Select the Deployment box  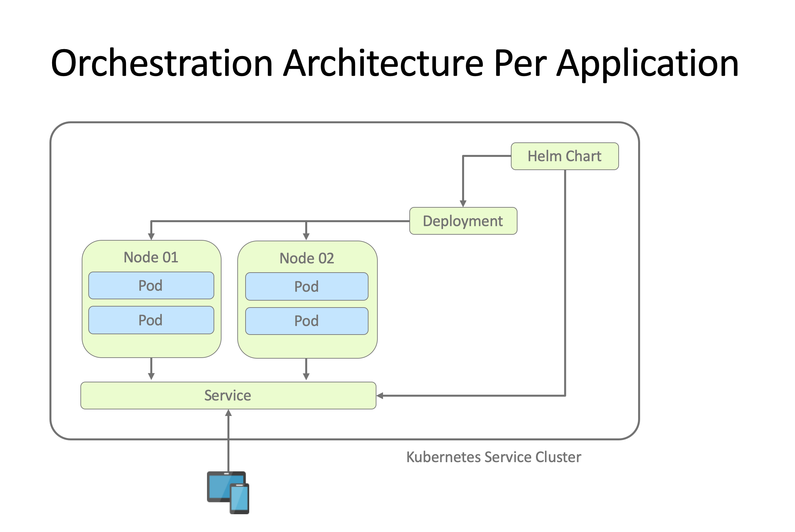tap(463, 221)
